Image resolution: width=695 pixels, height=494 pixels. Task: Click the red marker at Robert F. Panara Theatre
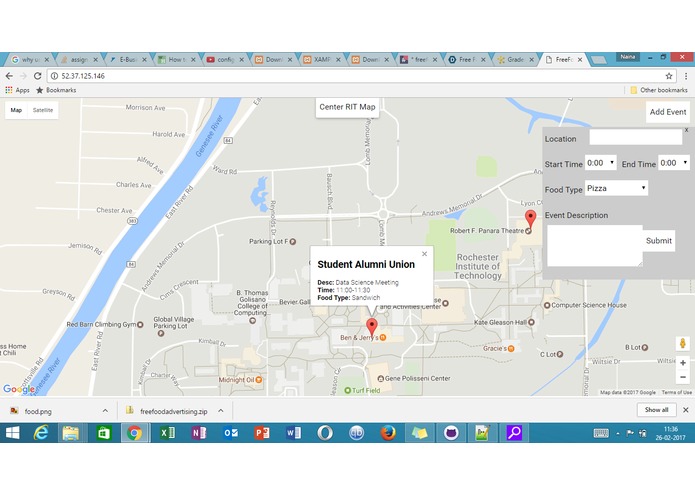(530, 219)
